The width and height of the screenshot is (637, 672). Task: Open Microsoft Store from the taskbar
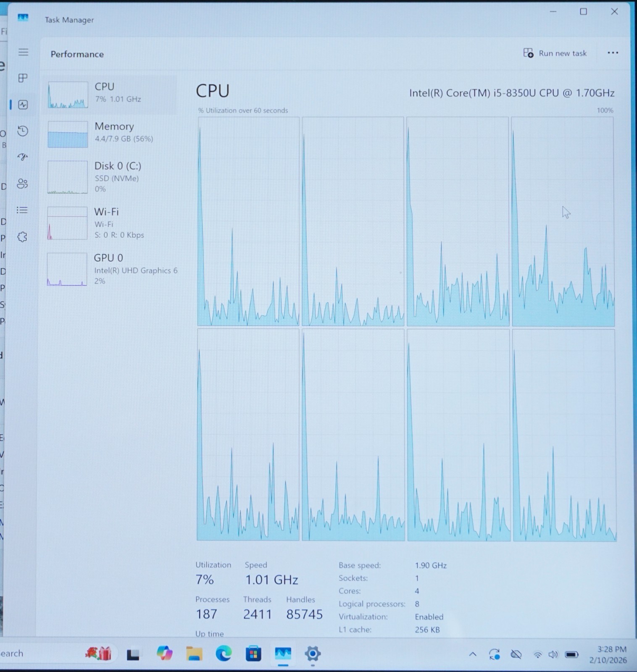pyautogui.click(x=253, y=654)
